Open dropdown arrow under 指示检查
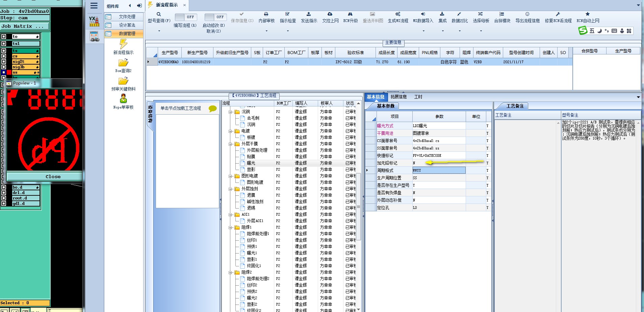644x312 pixels. pos(288,31)
